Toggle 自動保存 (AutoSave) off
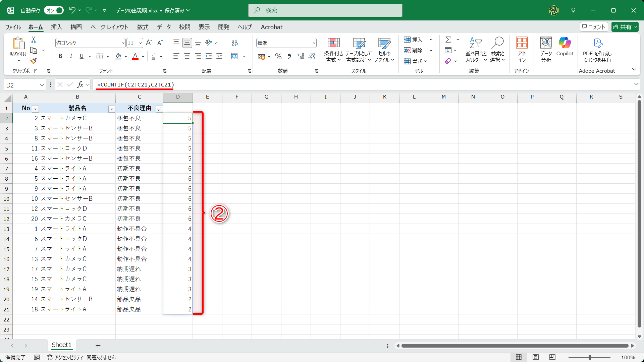 (53, 10)
